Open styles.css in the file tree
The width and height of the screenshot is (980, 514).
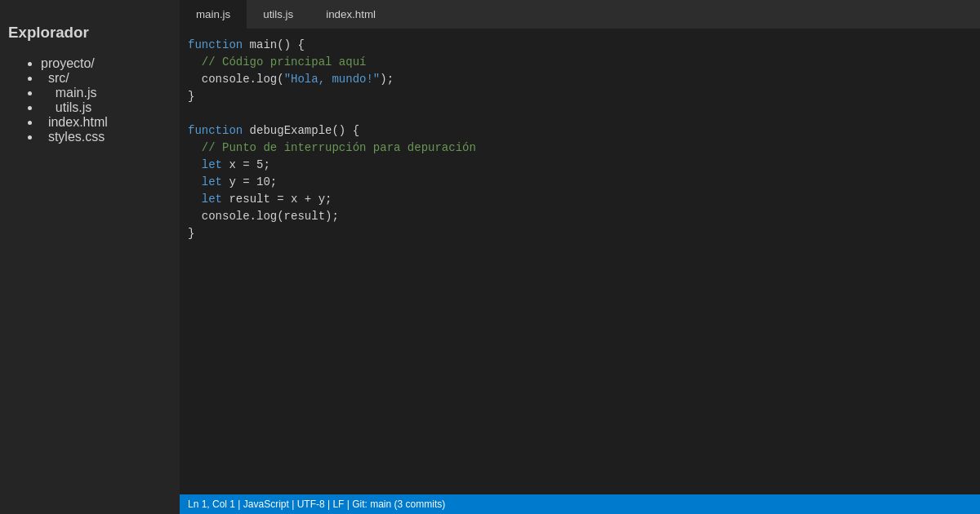[76, 137]
